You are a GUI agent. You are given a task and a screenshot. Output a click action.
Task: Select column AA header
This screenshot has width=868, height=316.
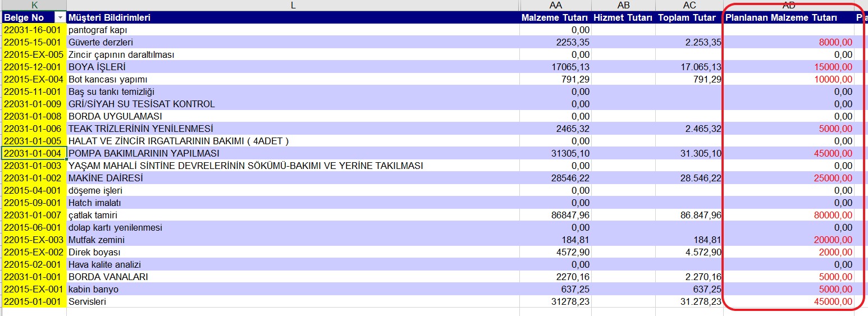(555, 5)
